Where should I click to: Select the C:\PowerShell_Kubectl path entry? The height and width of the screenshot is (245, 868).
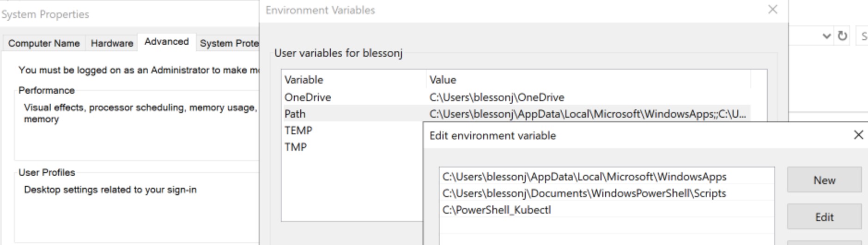[x=497, y=210]
